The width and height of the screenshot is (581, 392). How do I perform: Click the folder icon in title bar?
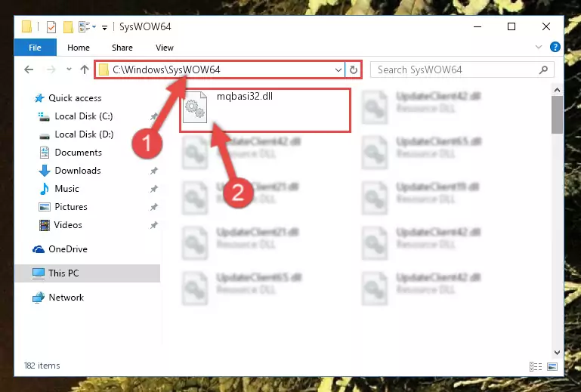(x=26, y=26)
